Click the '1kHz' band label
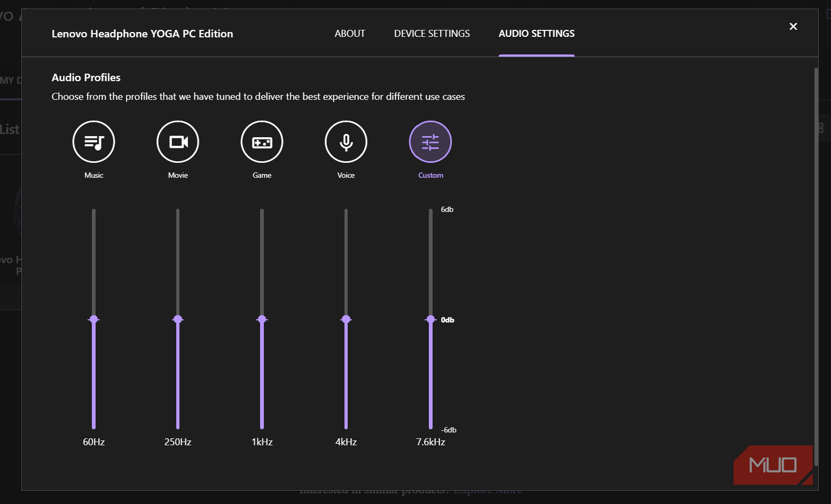The width and height of the screenshot is (831, 504). point(262,442)
